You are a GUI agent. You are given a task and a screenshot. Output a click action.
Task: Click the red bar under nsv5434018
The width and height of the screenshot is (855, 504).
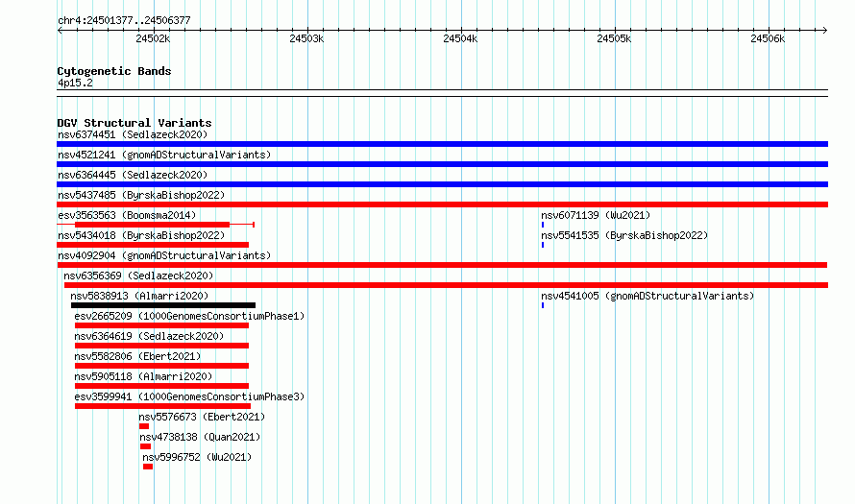153,245
